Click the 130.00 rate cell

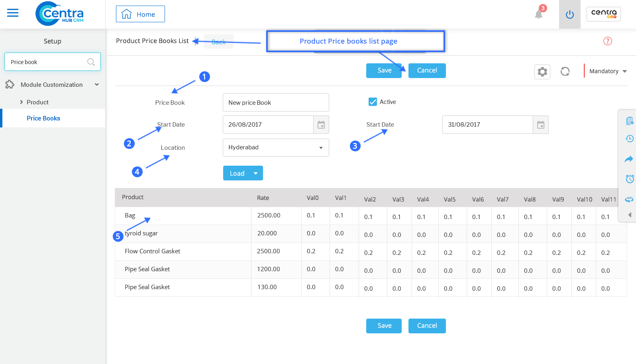click(x=267, y=287)
